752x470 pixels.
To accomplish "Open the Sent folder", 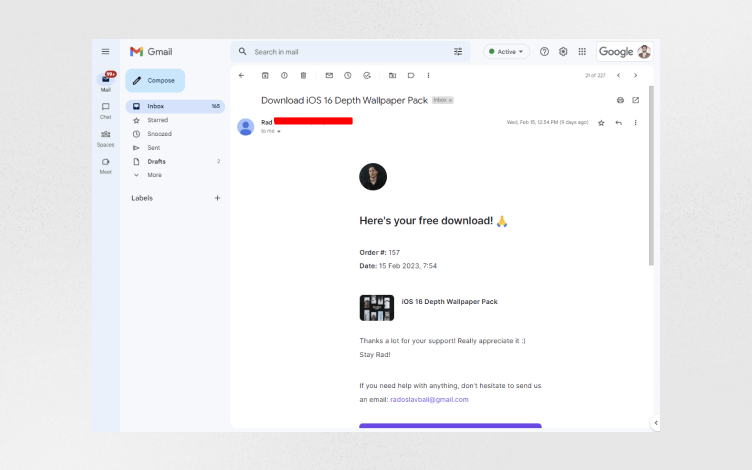I will tap(175, 148).
